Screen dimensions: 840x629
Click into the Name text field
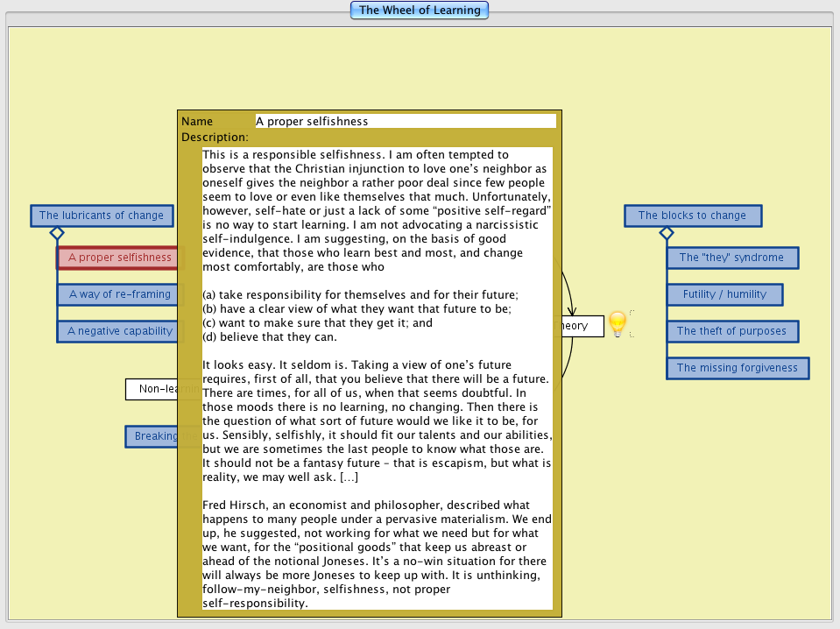coord(405,121)
